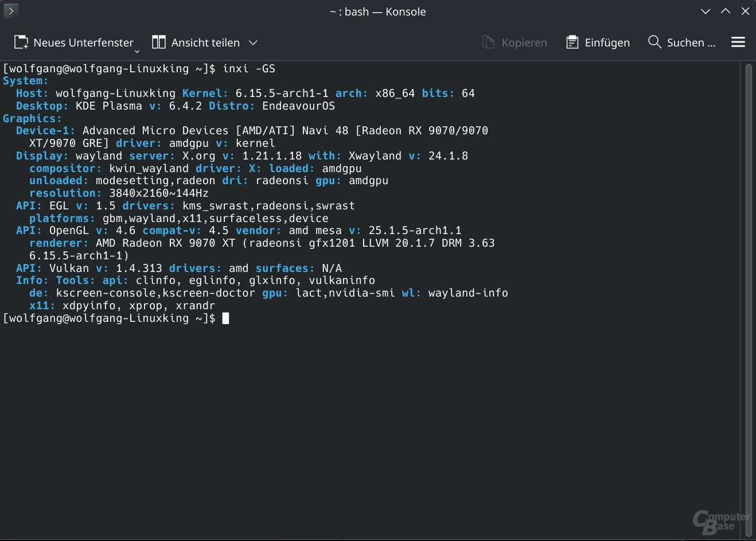Open a new tab with Neues Unterfenster

[73, 42]
